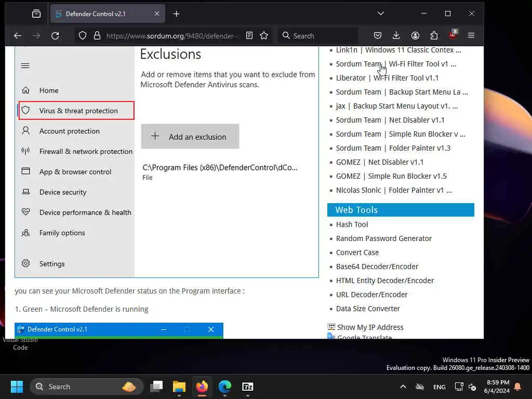Open Data Size Converter link
Image resolution: width=532 pixels, height=399 pixels.
368,309
